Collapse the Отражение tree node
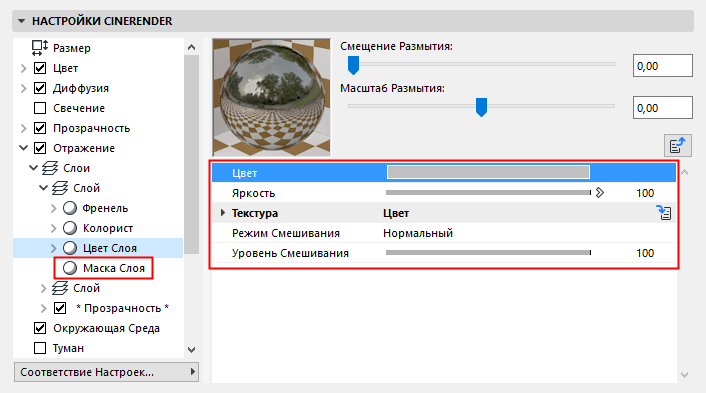This screenshot has height=393, width=706. [x=24, y=148]
